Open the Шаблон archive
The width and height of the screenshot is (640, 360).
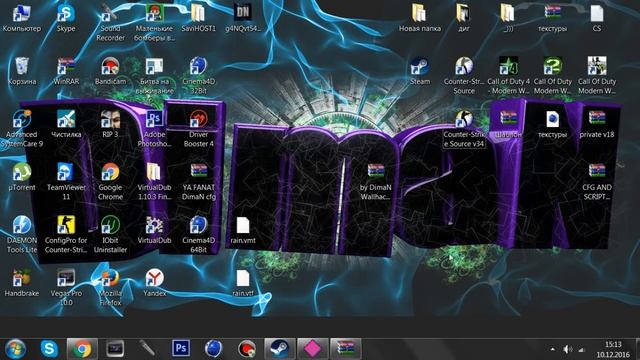pyautogui.click(x=508, y=124)
